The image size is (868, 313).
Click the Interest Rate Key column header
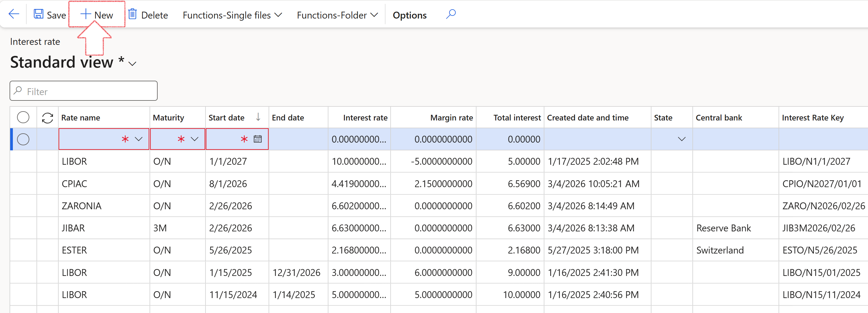point(812,117)
